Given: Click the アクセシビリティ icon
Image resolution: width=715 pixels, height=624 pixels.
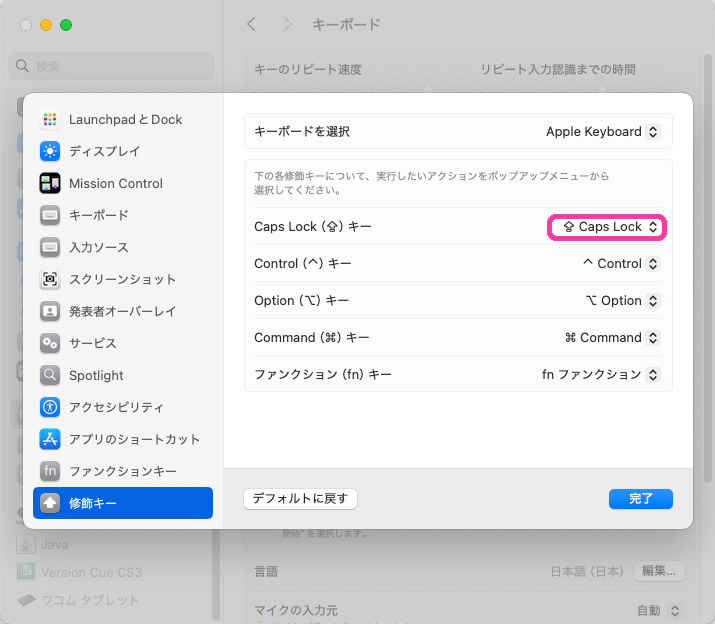Looking at the screenshot, I should (x=50, y=408).
